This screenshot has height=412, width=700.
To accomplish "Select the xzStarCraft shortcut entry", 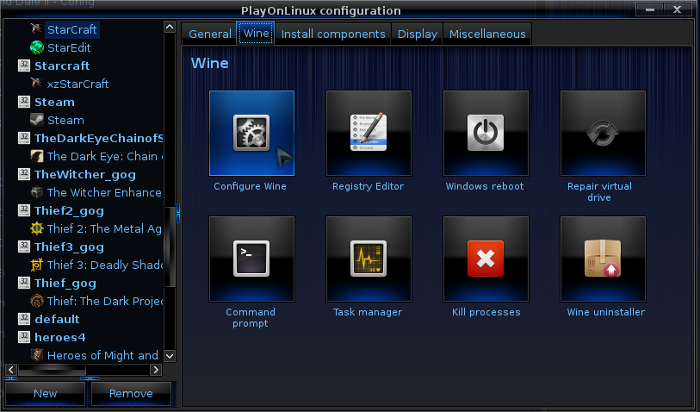I will (x=78, y=83).
